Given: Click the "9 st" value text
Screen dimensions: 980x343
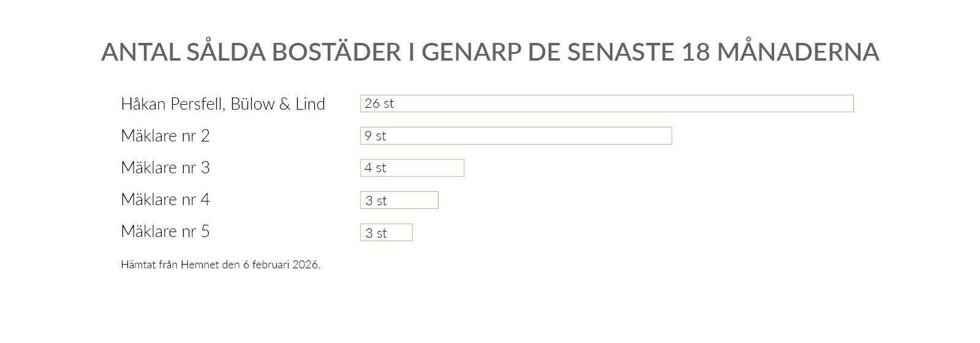Looking at the screenshot, I should tap(375, 136).
